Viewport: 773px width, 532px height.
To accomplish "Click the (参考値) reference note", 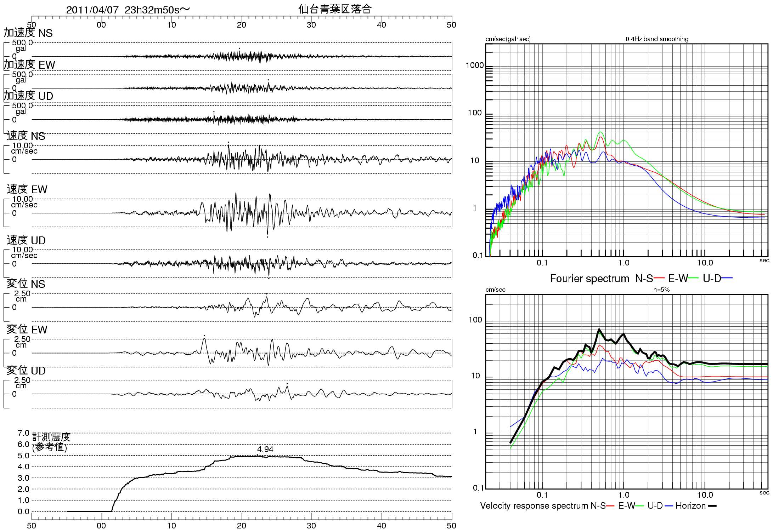I will tap(50, 447).
